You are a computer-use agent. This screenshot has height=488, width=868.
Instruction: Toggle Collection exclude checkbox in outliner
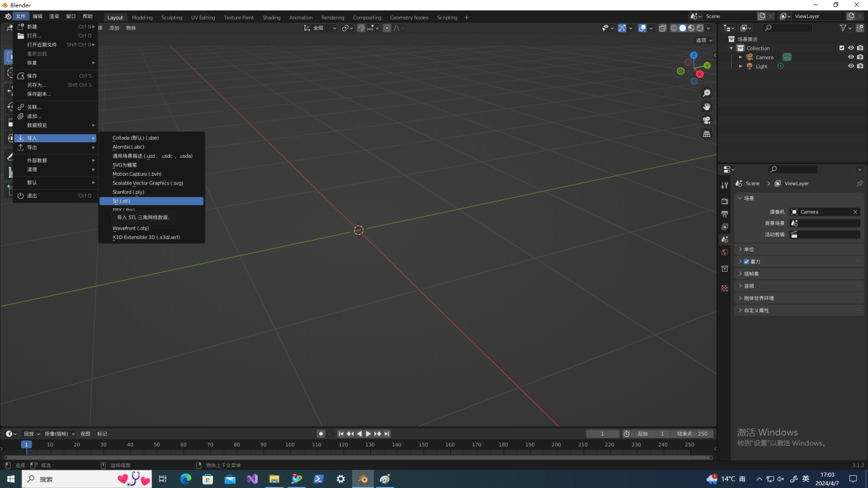pyautogui.click(x=842, y=48)
